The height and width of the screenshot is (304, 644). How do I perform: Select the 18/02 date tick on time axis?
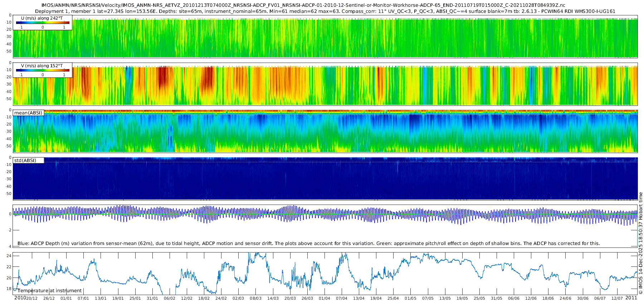coord(204,298)
